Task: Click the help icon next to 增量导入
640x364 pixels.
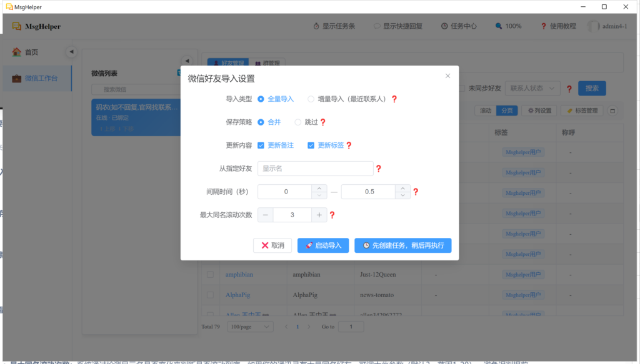Action: tap(394, 99)
